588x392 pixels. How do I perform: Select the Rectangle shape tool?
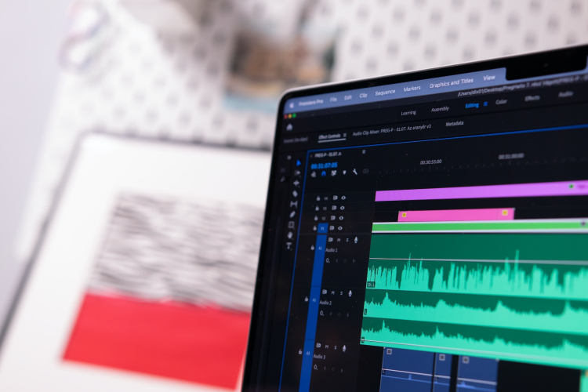(292, 225)
